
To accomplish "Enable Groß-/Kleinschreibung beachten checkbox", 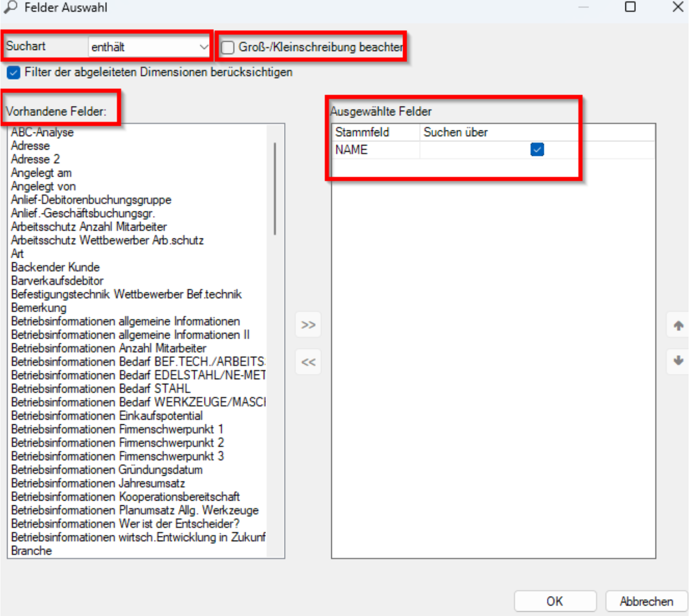I will (x=228, y=48).
